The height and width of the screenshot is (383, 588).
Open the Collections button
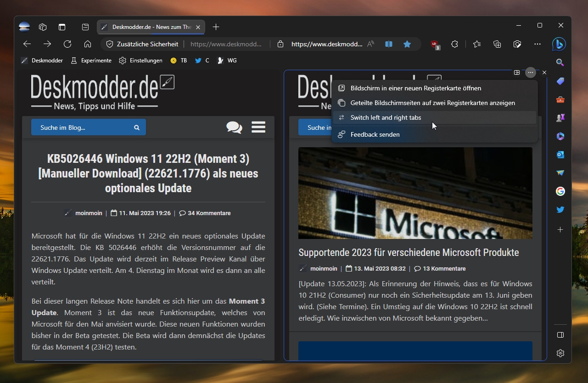pyautogui.click(x=497, y=44)
